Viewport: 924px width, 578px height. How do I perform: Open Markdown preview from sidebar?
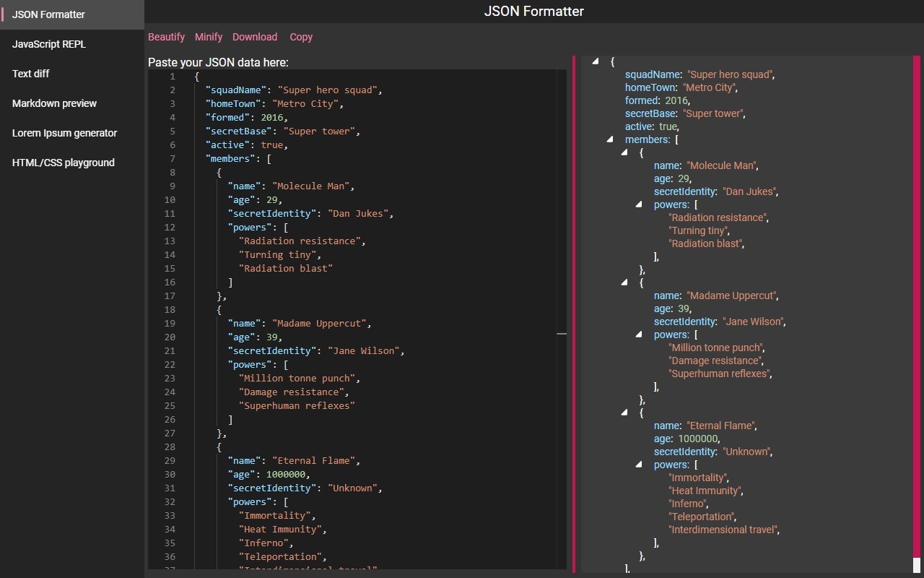[54, 103]
